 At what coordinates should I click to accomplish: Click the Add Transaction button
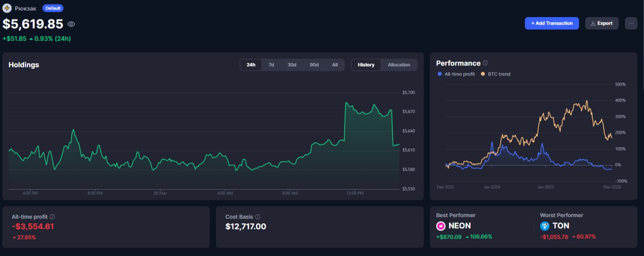tap(551, 23)
